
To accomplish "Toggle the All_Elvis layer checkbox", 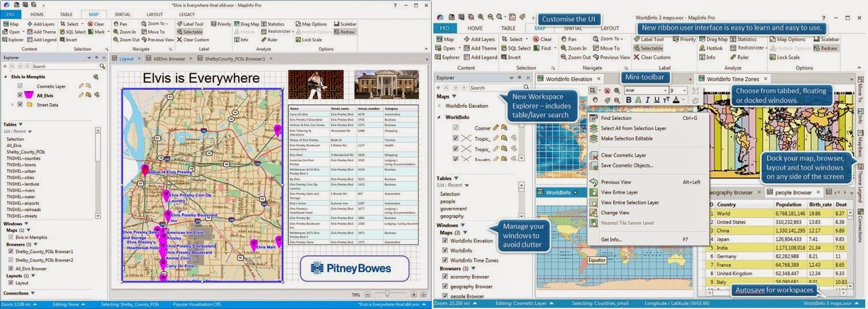I will tap(20, 95).
